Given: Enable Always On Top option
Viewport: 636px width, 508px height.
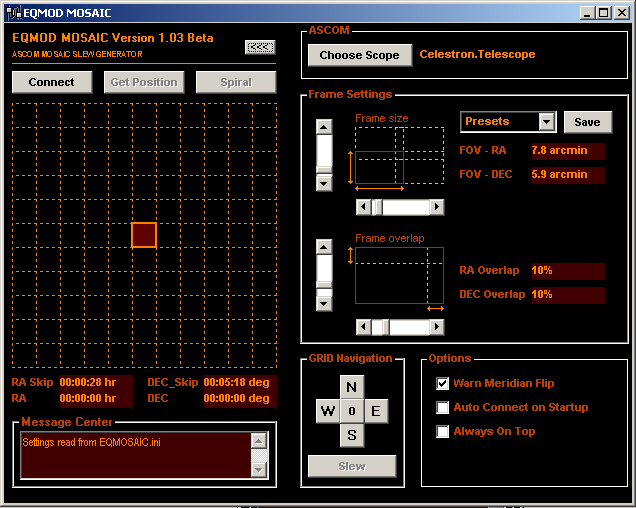Looking at the screenshot, I should coord(443,431).
